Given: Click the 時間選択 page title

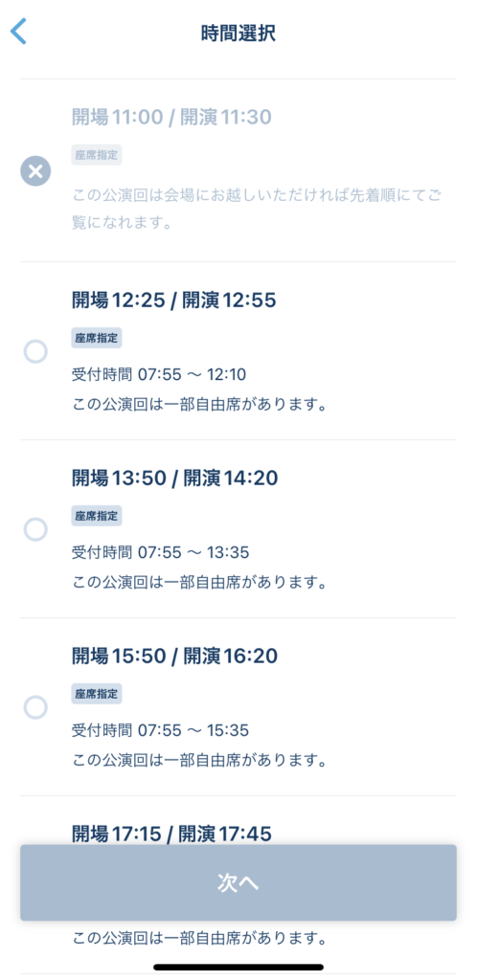Looking at the screenshot, I should 238,33.
